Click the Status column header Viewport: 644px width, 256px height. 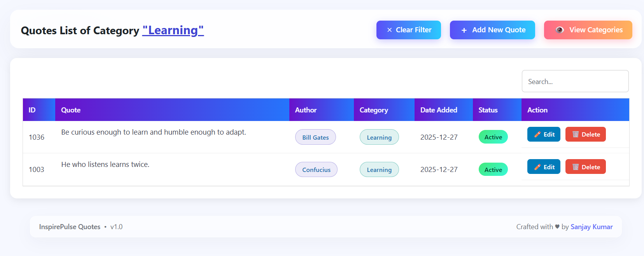pyautogui.click(x=488, y=110)
